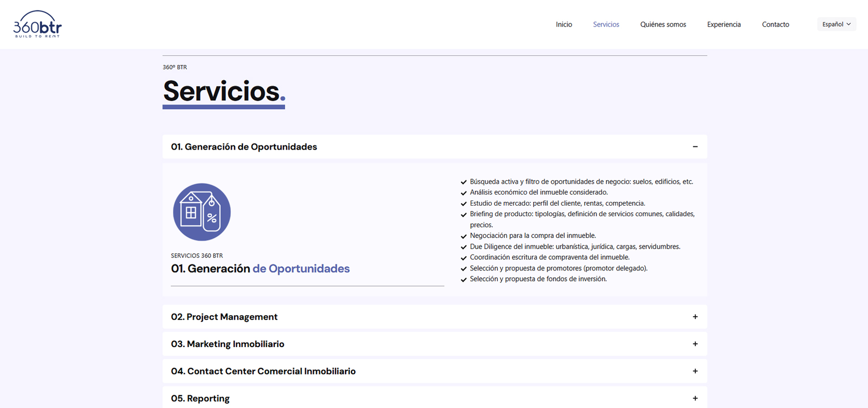868x408 pixels.
Task: Click the plus icon beside Project Management
Action: (695, 317)
